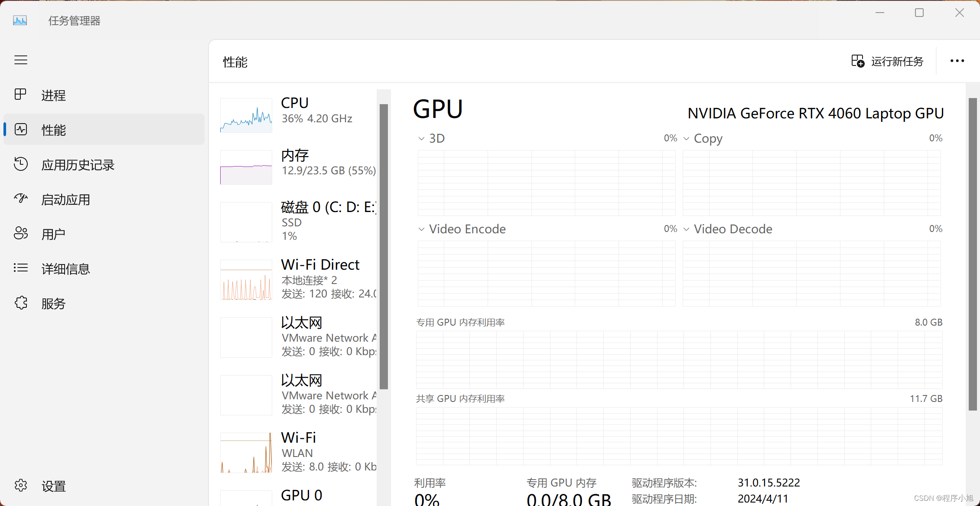Image resolution: width=980 pixels, height=506 pixels.
Task: Open Settings (设置) gear icon
Action: tap(20, 485)
